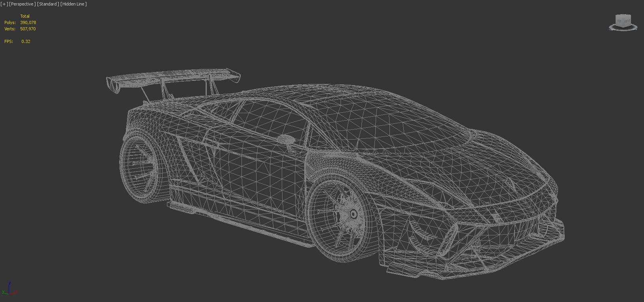Click the Verts count value 507,970

(x=28, y=29)
